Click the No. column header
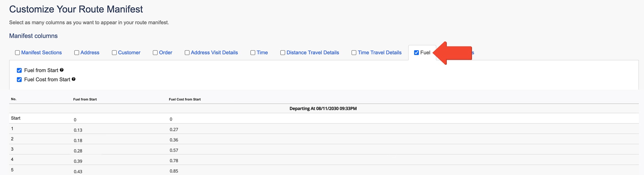 [x=14, y=99]
